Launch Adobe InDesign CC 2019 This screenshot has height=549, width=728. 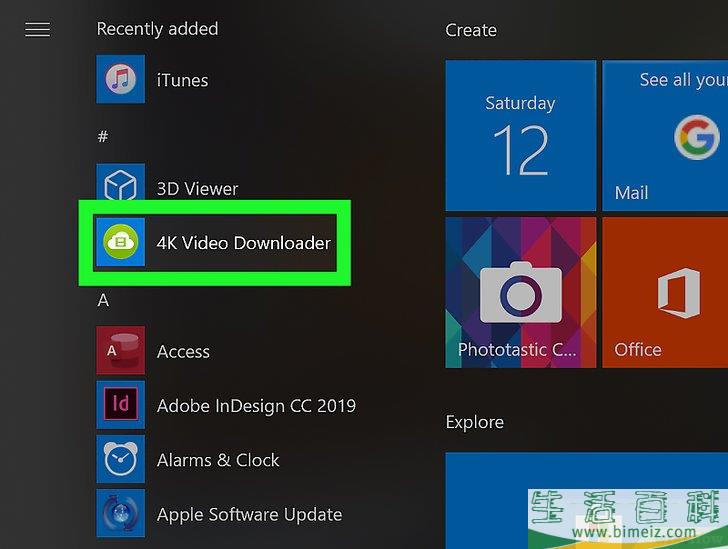[x=255, y=406]
